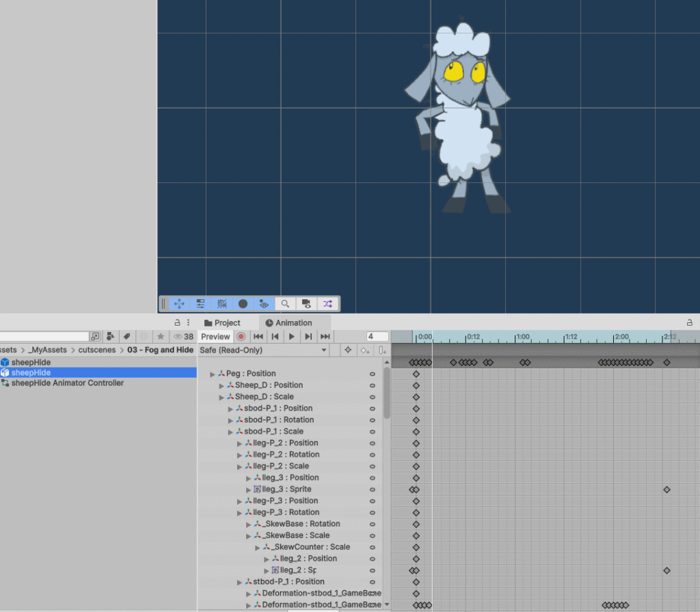Expand the Sheep_D : Scale property
The width and height of the screenshot is (700, 612).
221,397
